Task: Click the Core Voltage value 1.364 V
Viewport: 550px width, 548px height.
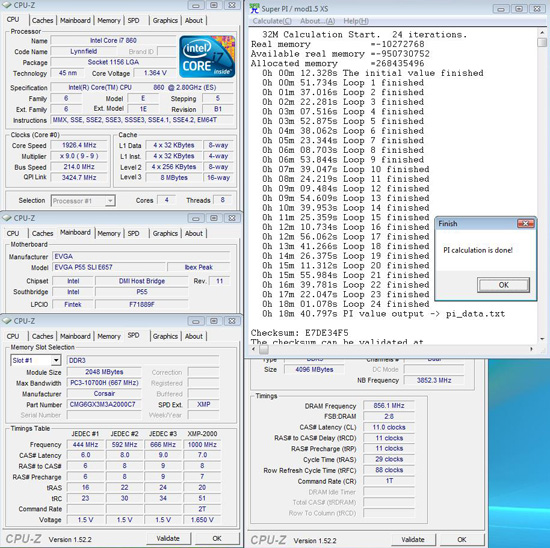Action: [155, 73]
